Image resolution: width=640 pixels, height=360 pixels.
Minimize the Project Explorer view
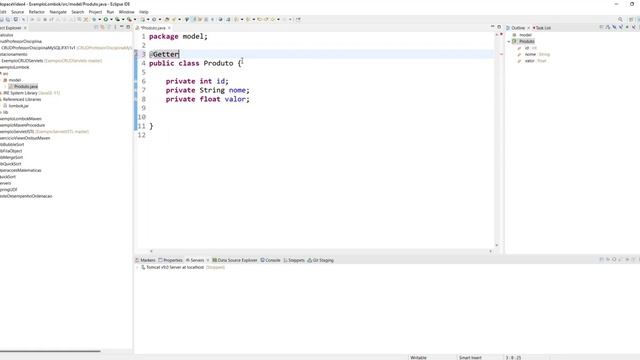point(122,27)
